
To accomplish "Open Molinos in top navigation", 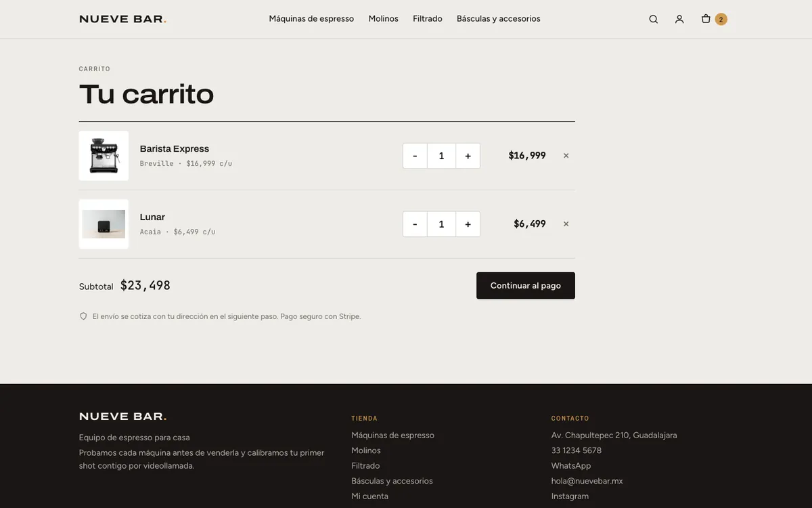I will (x=384, y=19).
